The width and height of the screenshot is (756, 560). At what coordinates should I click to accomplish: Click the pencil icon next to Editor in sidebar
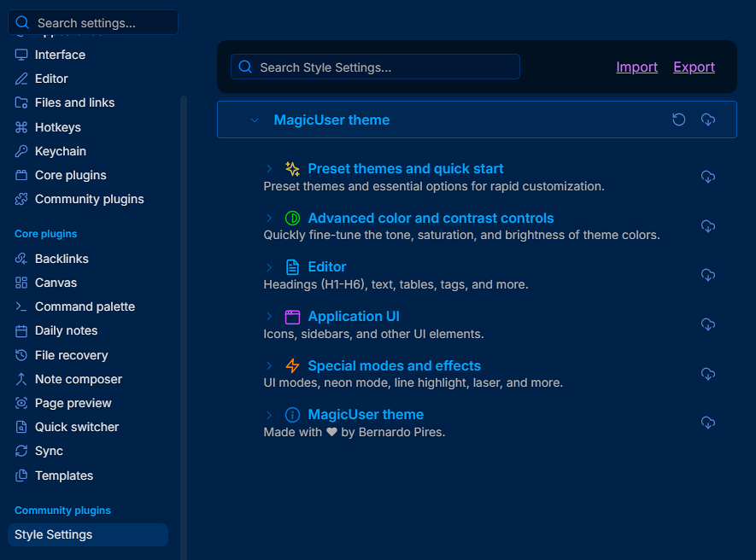point(21,79)
